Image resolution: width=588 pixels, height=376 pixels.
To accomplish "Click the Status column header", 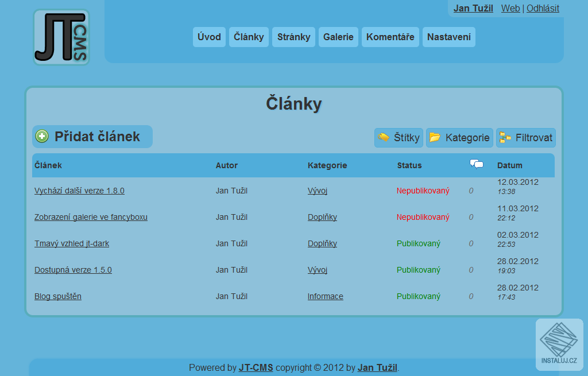I will pos(409,165).
